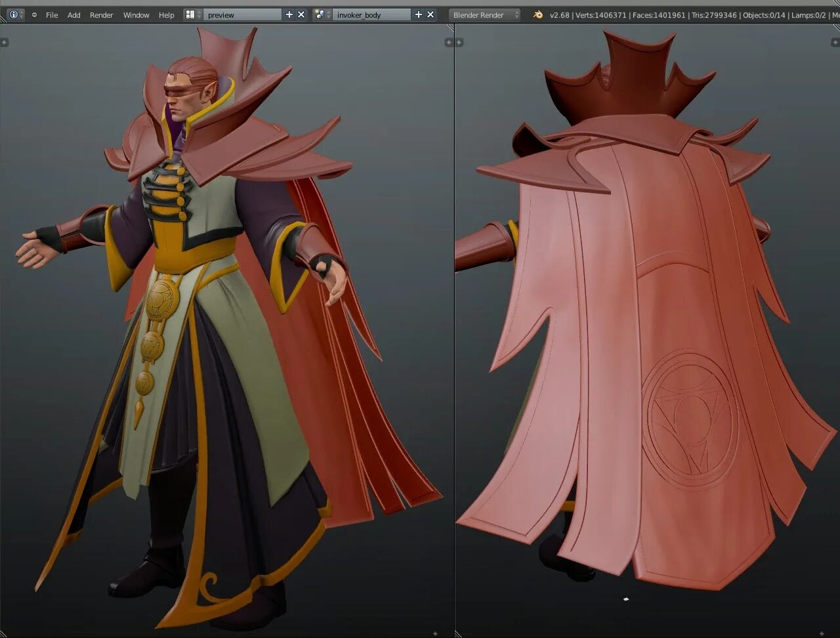
Task: Collapse the header pulldown menus toggle
Action: [x=34, y=14]
